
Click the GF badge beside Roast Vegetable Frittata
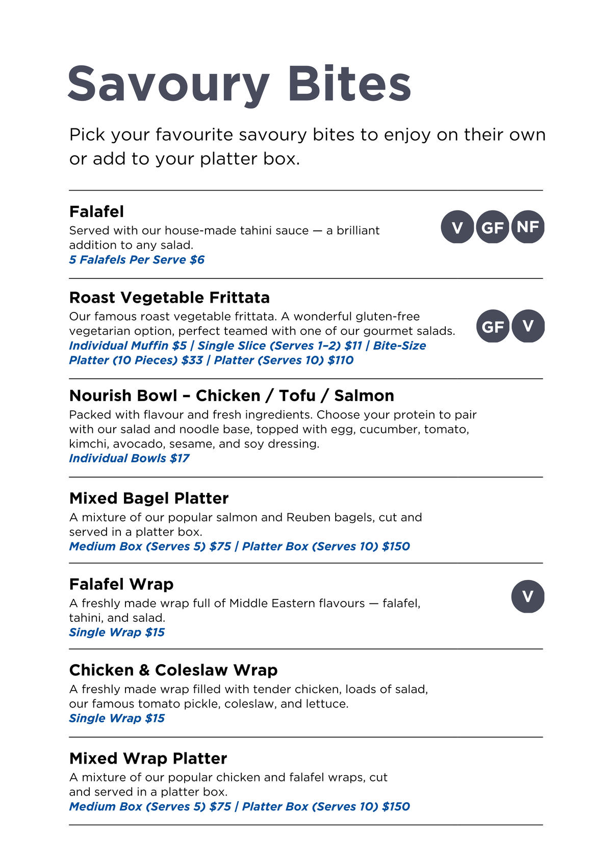[492, 326]
